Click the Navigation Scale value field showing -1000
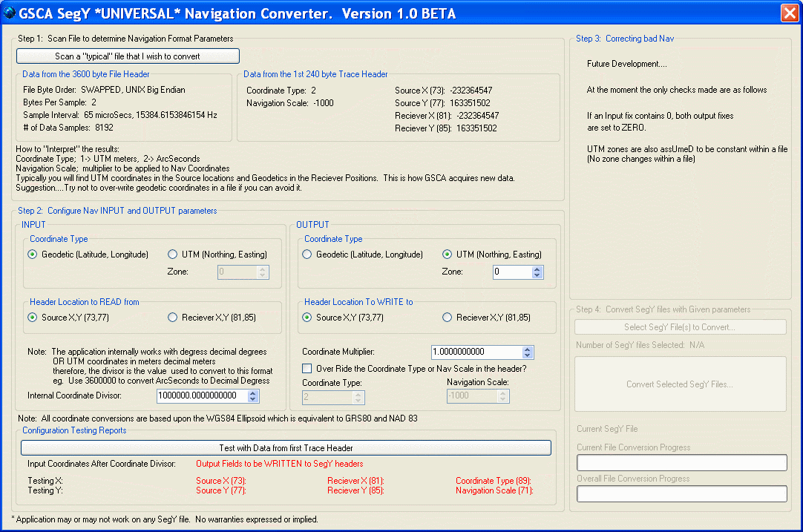The image size is (803, 532). (x=473, y=396)
